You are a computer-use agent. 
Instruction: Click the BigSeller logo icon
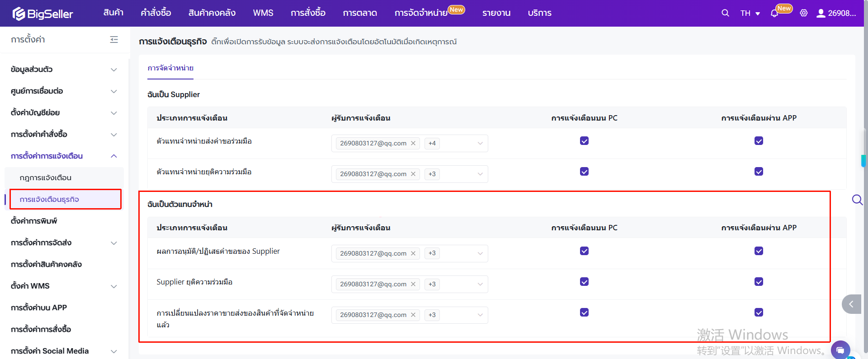[x=19, y=14]
